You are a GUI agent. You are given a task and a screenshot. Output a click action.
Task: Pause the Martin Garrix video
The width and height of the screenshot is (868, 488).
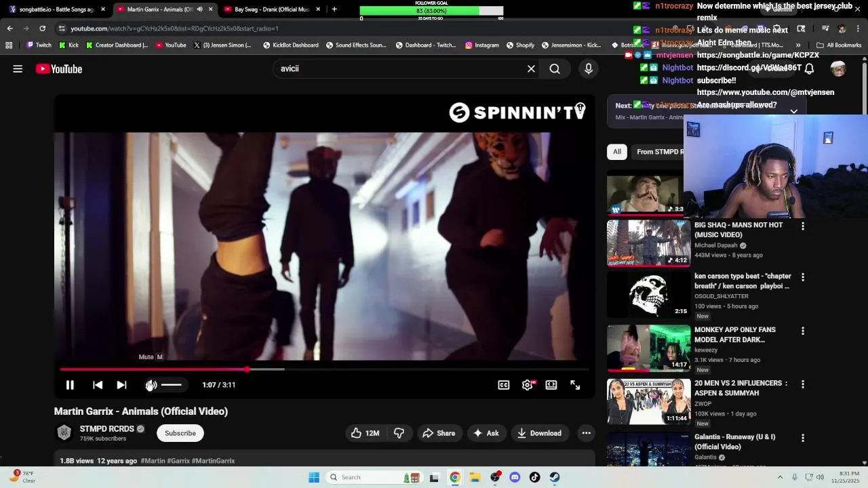tap(70, 385)
